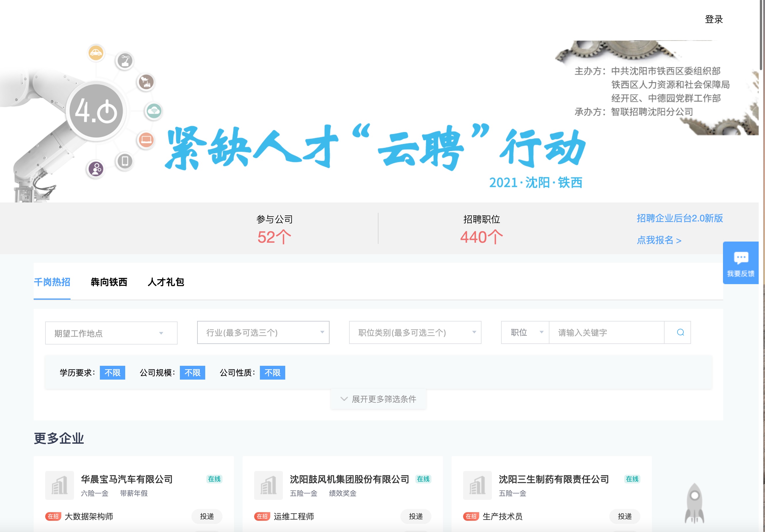
Task: Select 不限 for 公司规模
Action: (192, 372)
